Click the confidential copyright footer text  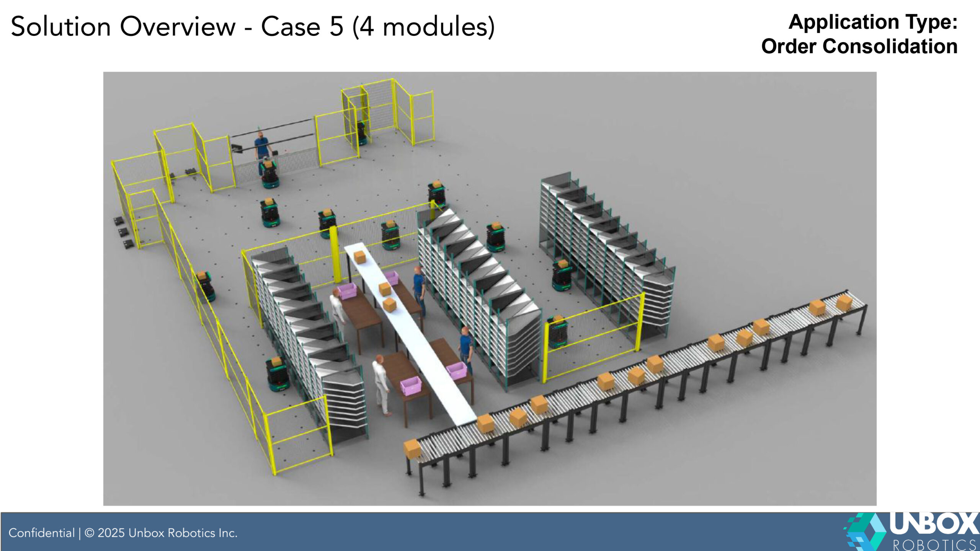[123, 533]
